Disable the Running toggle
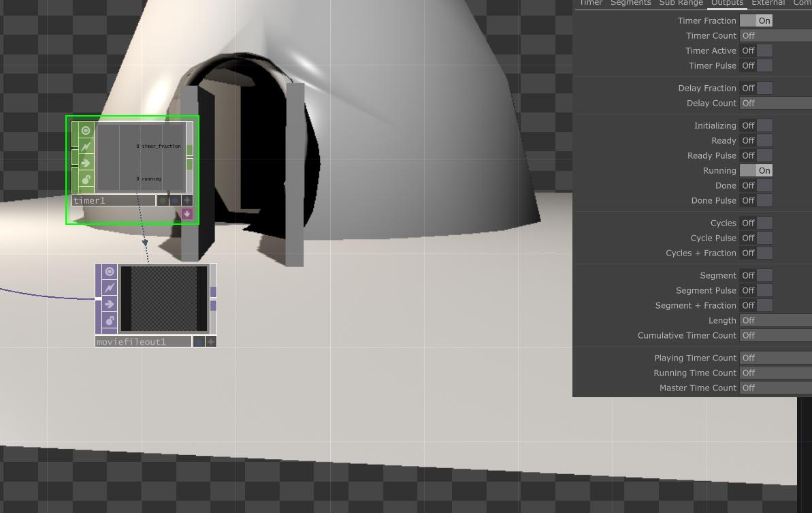The image size is (812, 513). click(x=756, y=170)
